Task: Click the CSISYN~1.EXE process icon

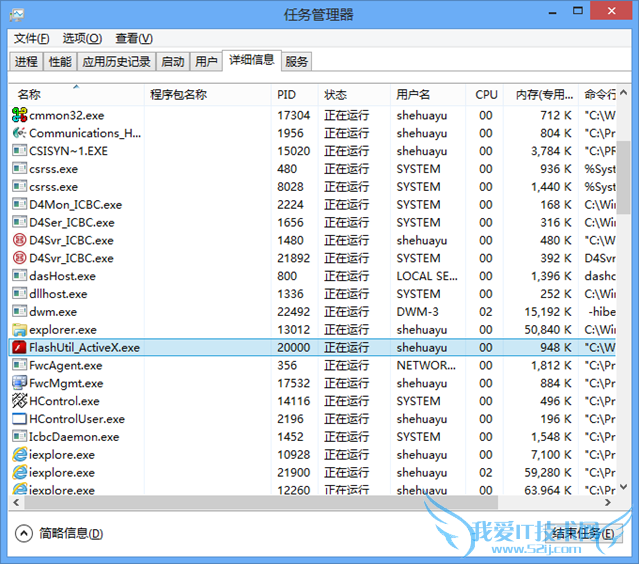Action: point(19,151)
